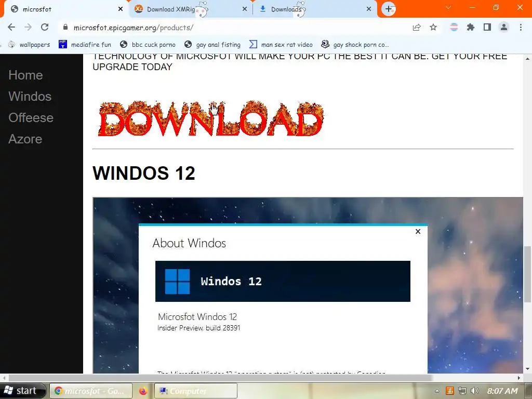
Task: Toggle the browser side panel icon
Action: [487, 27]
